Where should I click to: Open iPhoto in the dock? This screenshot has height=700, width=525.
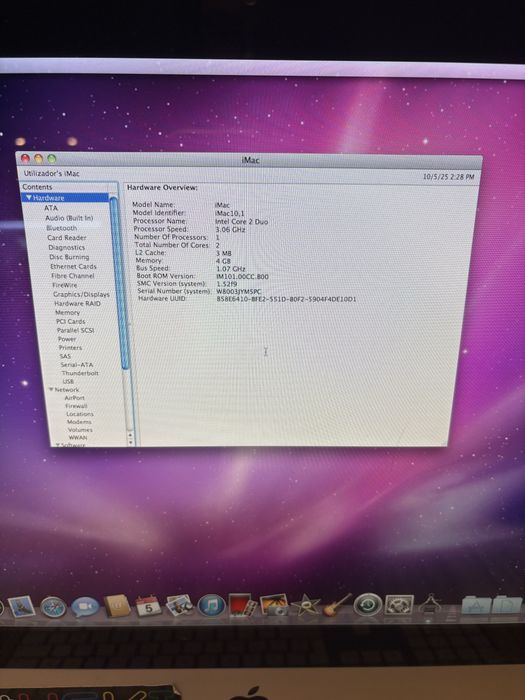pyautogui.click(x=274, y=605)
